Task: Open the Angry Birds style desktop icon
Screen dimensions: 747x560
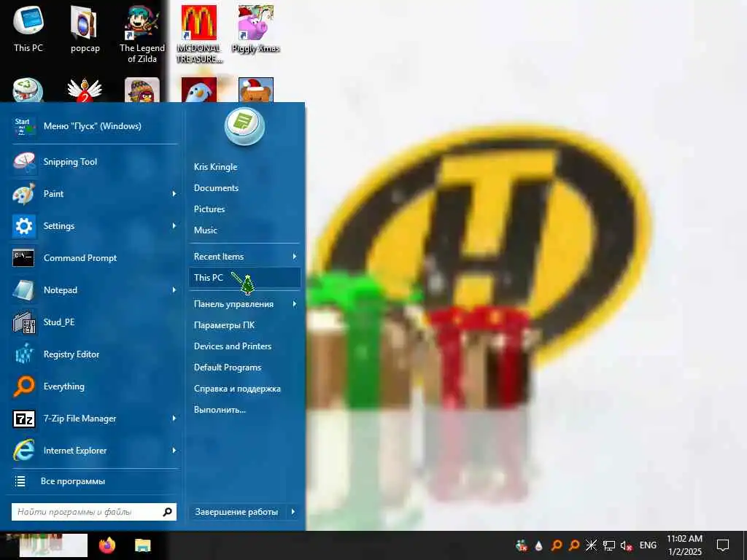Action: [x=142, y=90]
